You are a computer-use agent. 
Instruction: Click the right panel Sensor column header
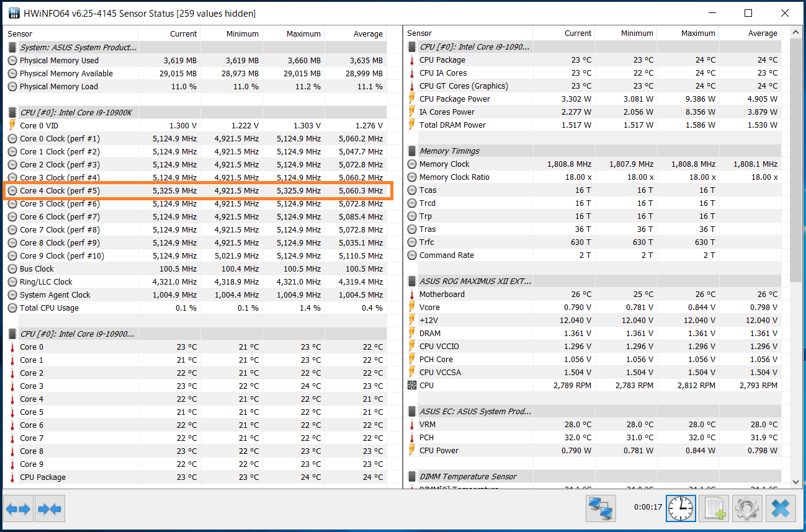[x=468, y=33]
